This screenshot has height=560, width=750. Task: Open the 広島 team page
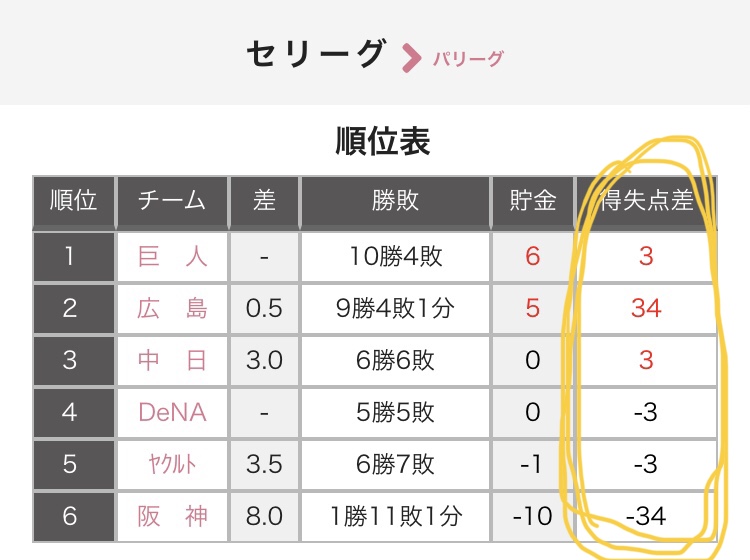tap(172, 308)
